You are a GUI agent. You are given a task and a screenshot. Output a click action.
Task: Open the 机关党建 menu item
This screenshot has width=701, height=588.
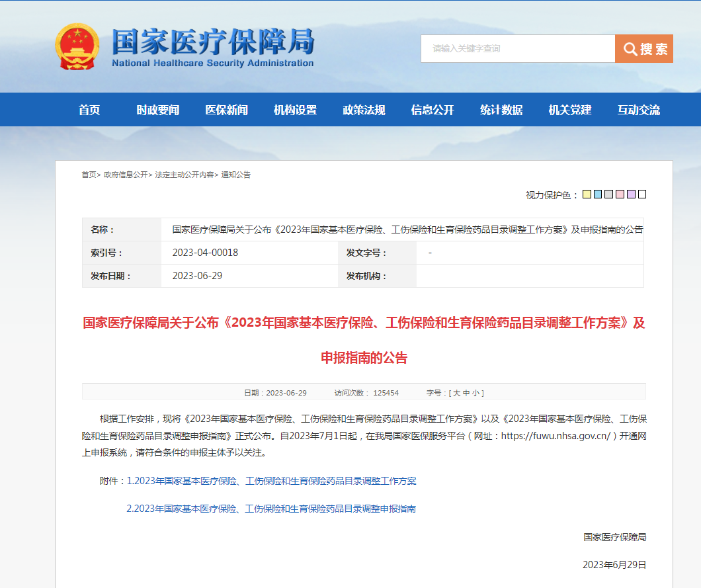tap(570, 110)
